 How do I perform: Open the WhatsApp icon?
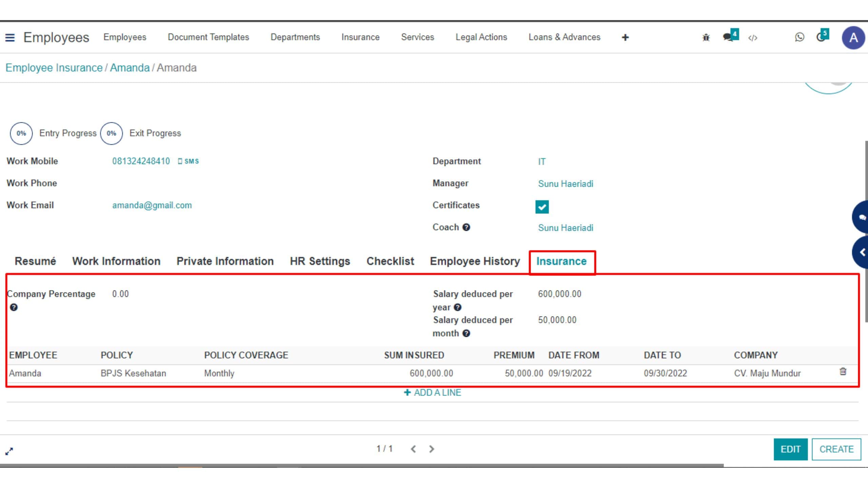pyautogui.click(x=799, y=37)
